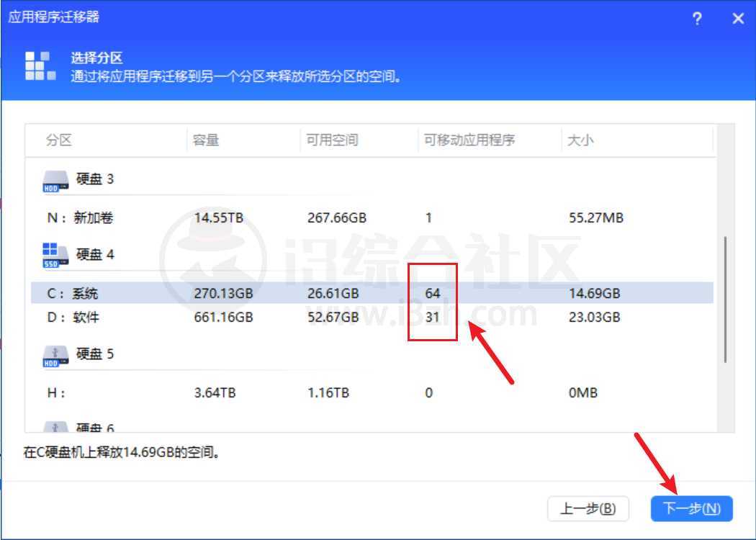Click the 31 movable apps cell

[x=433, y=318]
